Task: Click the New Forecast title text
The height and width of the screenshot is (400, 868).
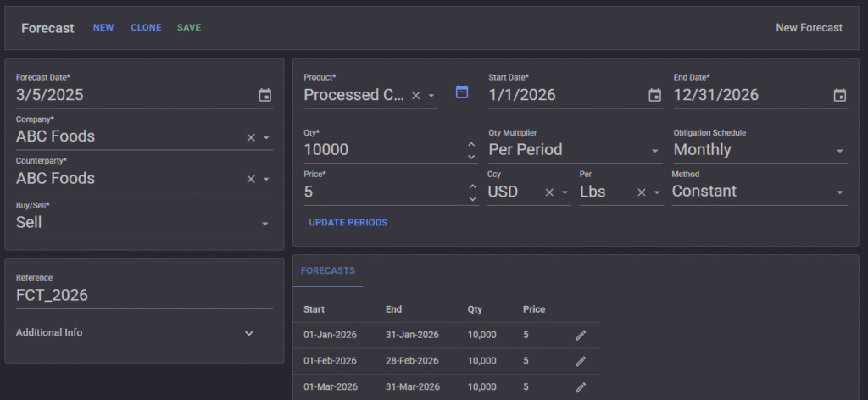Action: [809, 28]
